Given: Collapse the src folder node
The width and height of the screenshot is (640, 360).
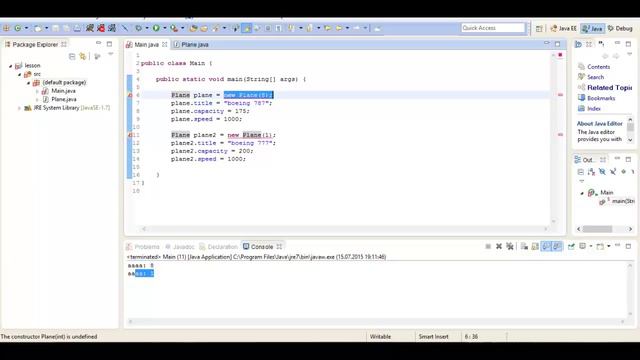Looking at the screenshot, I should click(x=20, y=74).
